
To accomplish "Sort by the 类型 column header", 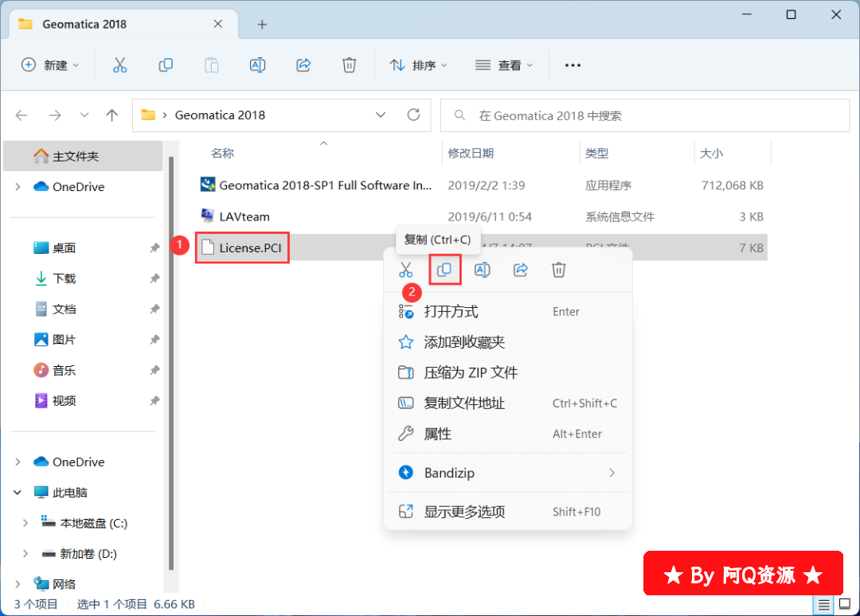I will click(x=596, y=154).
